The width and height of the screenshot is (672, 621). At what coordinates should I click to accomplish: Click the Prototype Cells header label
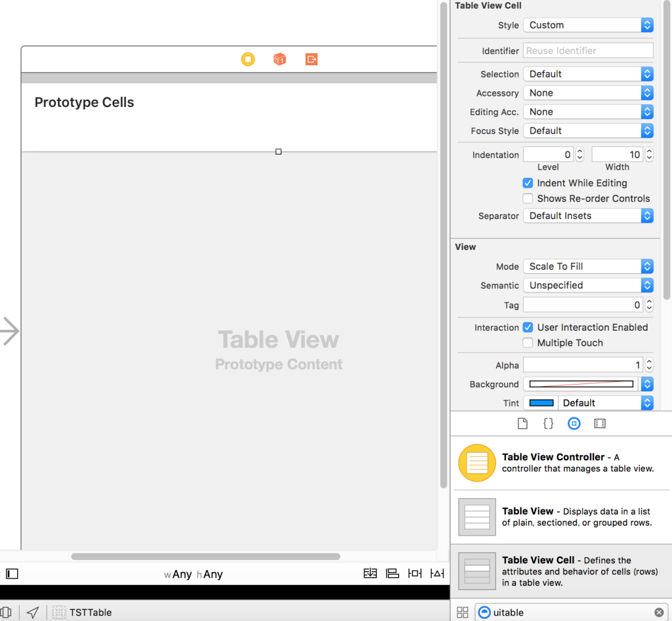pyautogui.click(x=85, y=102)
